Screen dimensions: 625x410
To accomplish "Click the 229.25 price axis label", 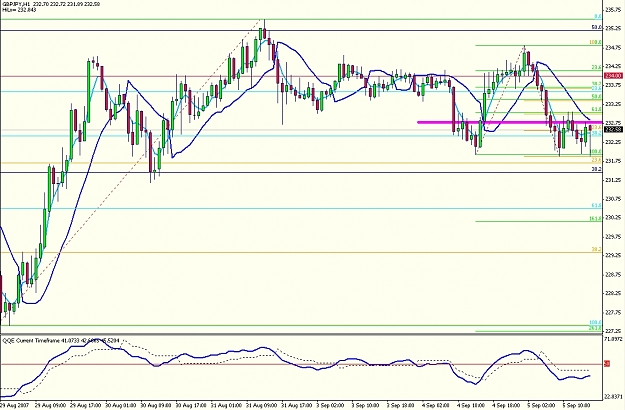I will point(614,255).
